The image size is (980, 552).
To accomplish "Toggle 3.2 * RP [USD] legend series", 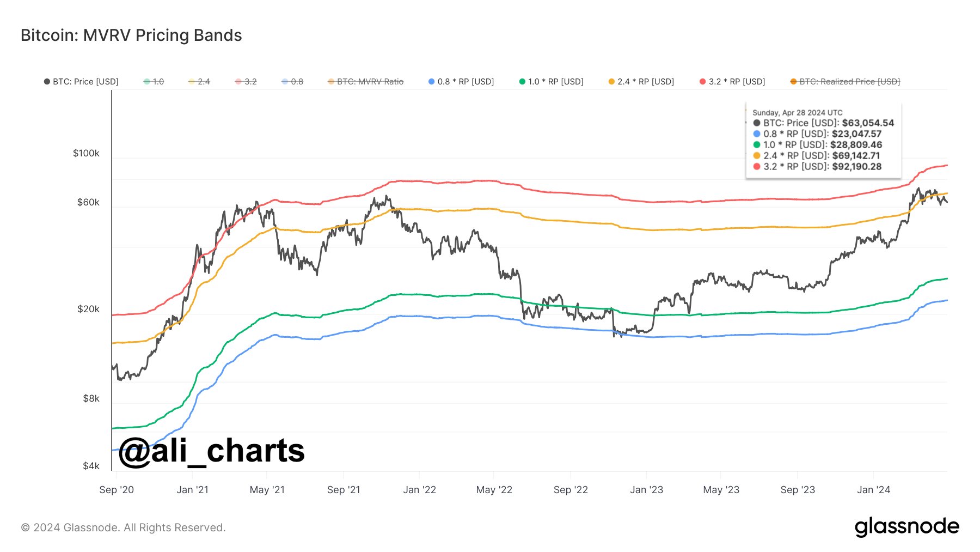I will point(732,82).
